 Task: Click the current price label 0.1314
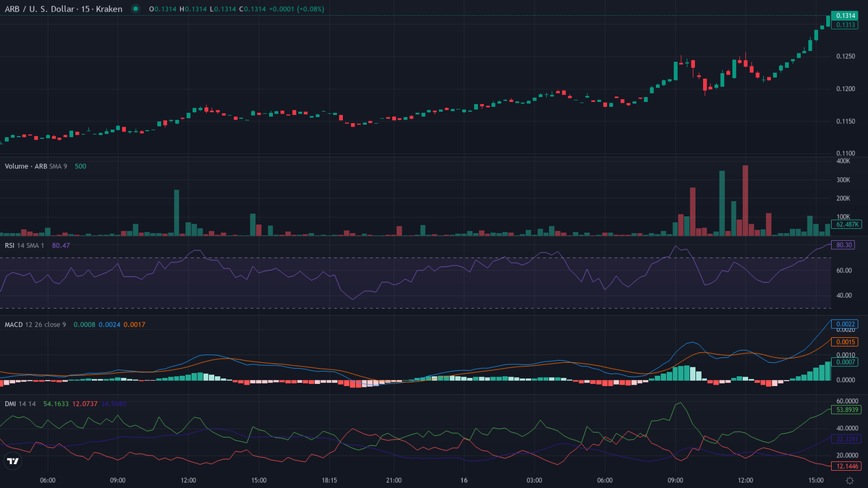[845, 15]
